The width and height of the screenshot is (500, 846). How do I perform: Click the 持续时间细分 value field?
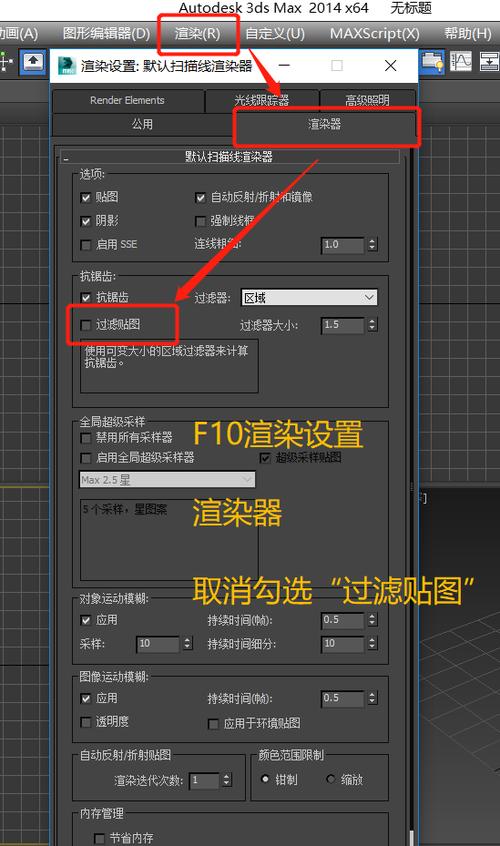click(343, 644)
